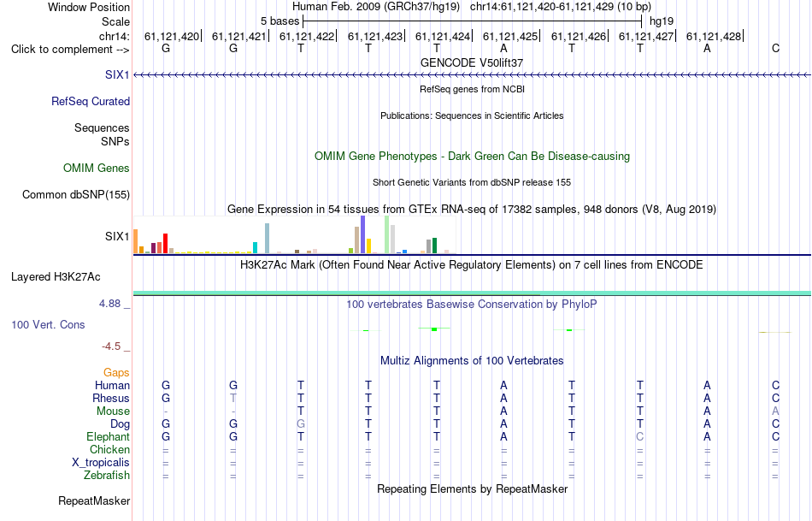Click the mismatched G in Dog row
Viewport: 812px width, 521px height.
[x=300, y=424]
